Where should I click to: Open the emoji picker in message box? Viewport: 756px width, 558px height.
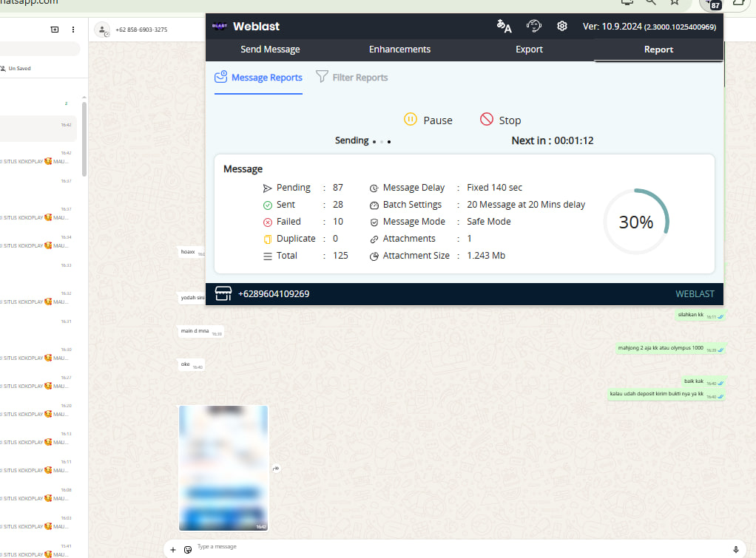[188, 549]
